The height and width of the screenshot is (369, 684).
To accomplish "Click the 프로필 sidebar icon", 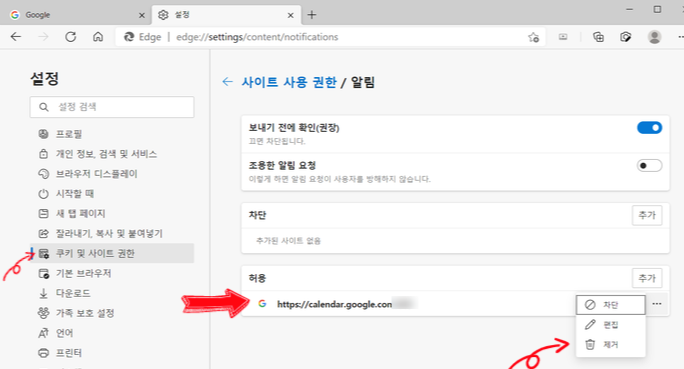I will [43, 134].
